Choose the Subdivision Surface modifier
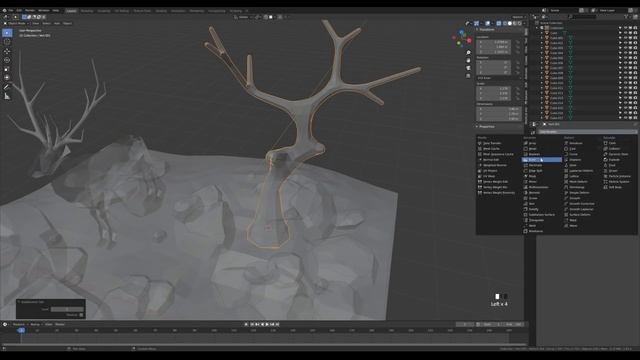 point(542,215)
